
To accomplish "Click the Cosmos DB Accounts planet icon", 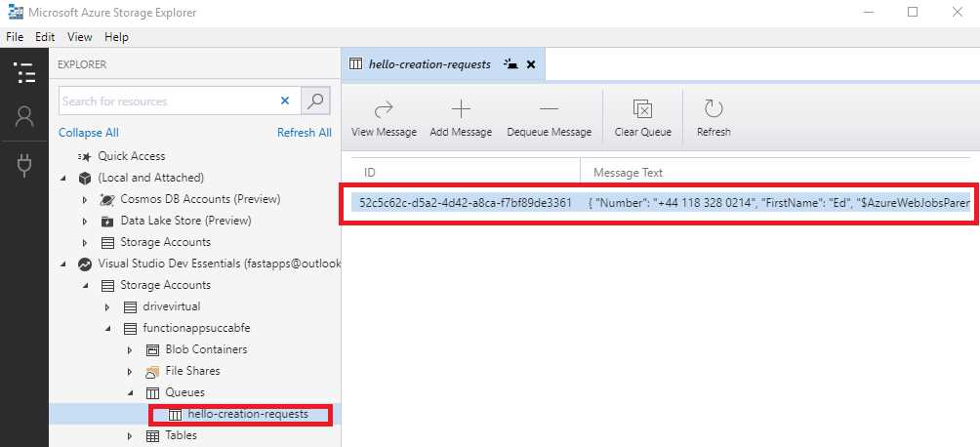I will [x=106, y=200].
